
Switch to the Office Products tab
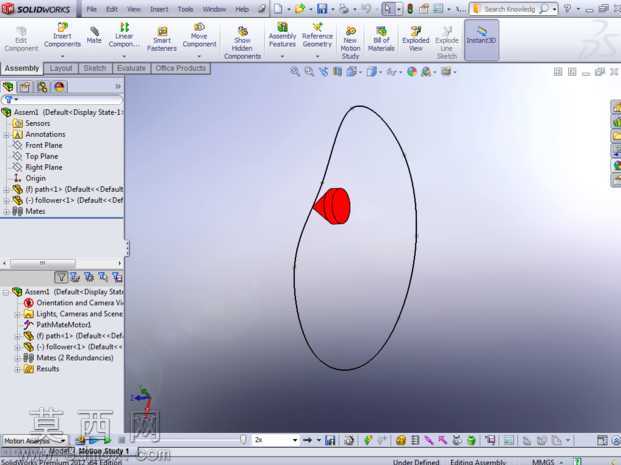[181, 68]
